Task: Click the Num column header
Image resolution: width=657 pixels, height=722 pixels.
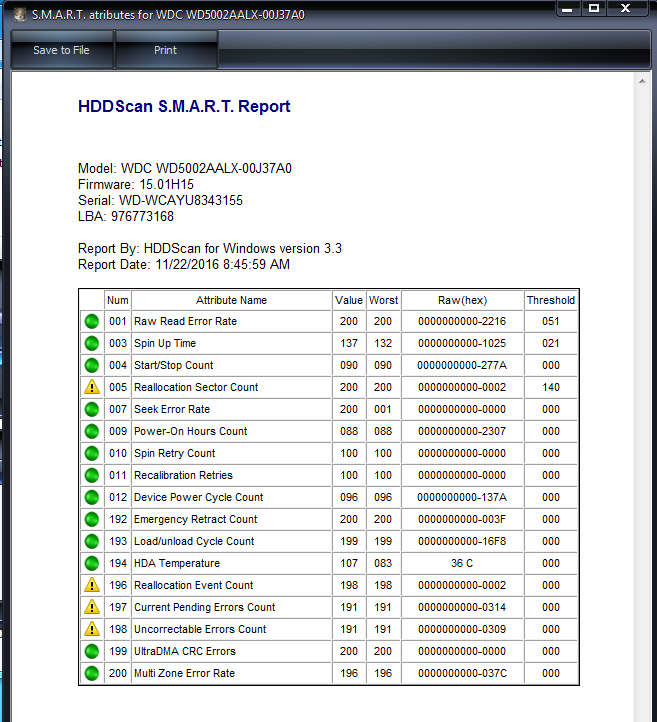Action: click(x=117, y=300)
